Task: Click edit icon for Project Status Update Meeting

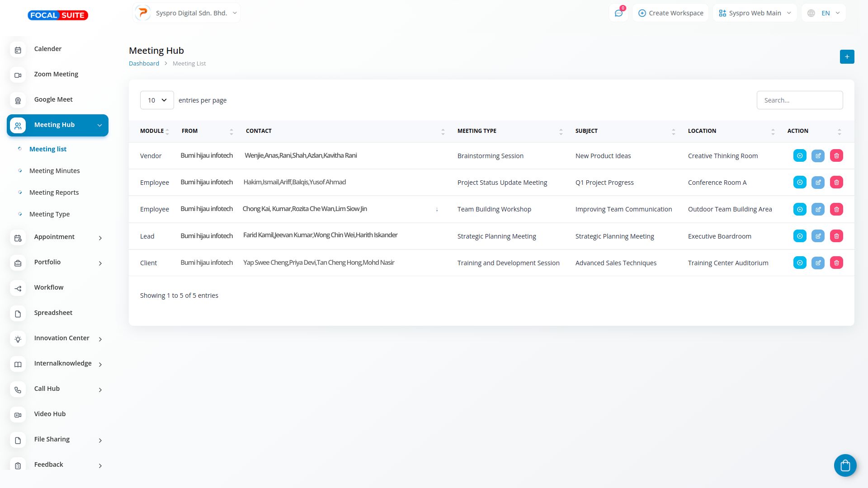Action: click(818, 183)
